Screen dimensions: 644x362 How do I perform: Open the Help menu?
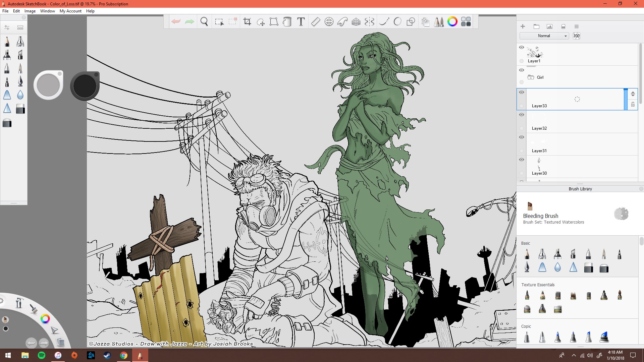tap(90, 11)
